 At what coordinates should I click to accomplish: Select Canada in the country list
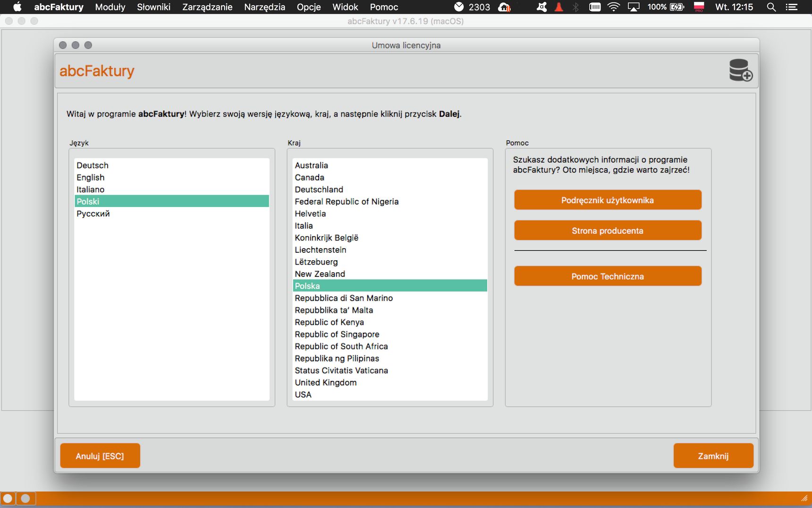390,177
